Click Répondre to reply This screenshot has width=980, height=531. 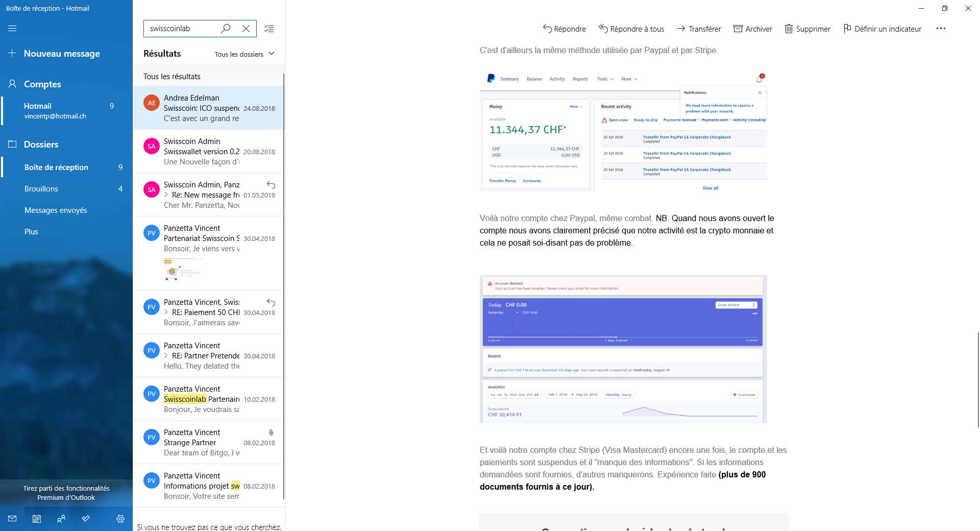pyautogui.click(x=564, y=29)
